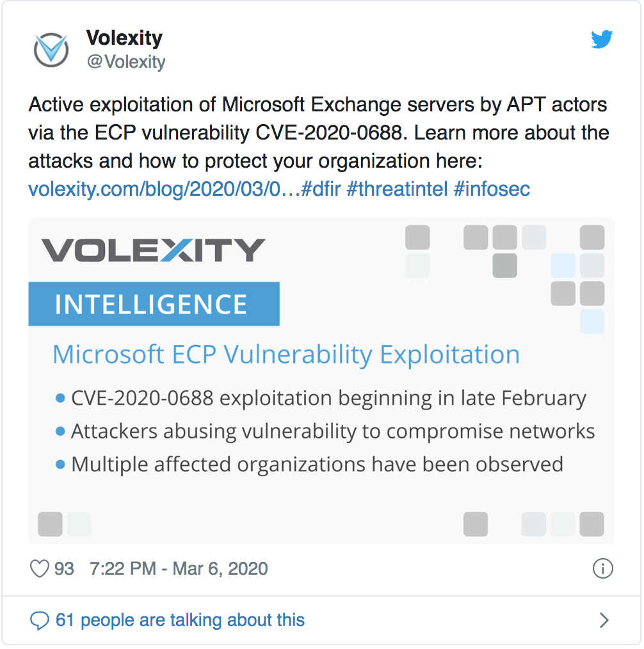644x649 pixels.
Task: Click the info icon near the timestamp
Action: 602,568
